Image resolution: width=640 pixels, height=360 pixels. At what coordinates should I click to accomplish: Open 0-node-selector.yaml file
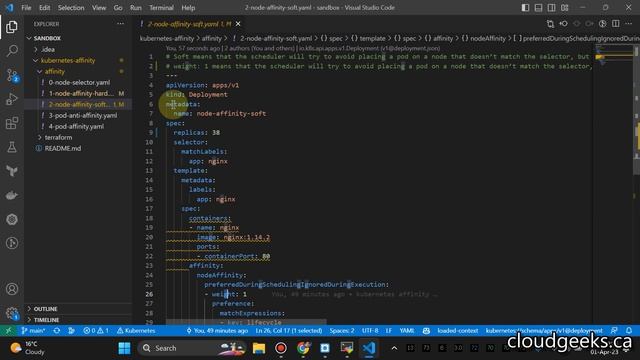point(78,82)
